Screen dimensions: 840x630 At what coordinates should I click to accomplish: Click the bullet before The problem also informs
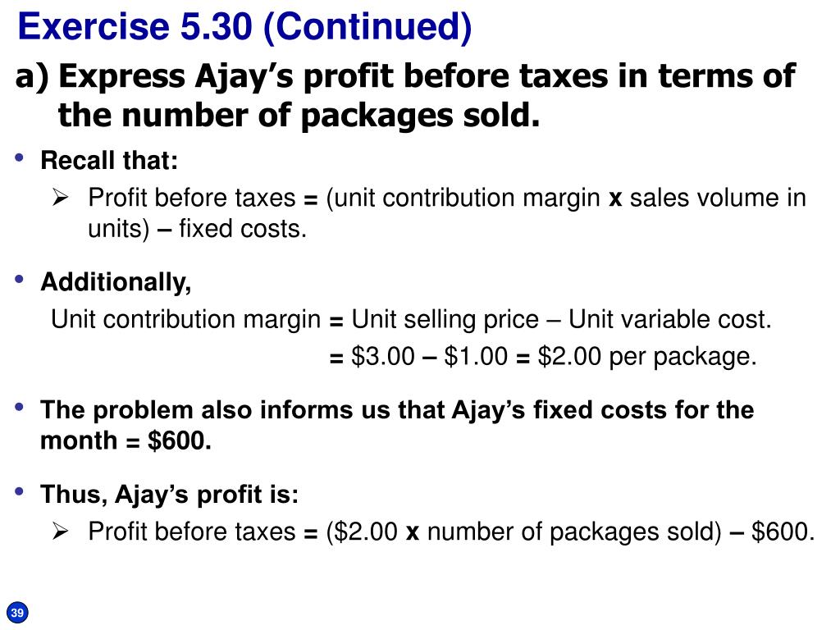(x=20, y=407)
